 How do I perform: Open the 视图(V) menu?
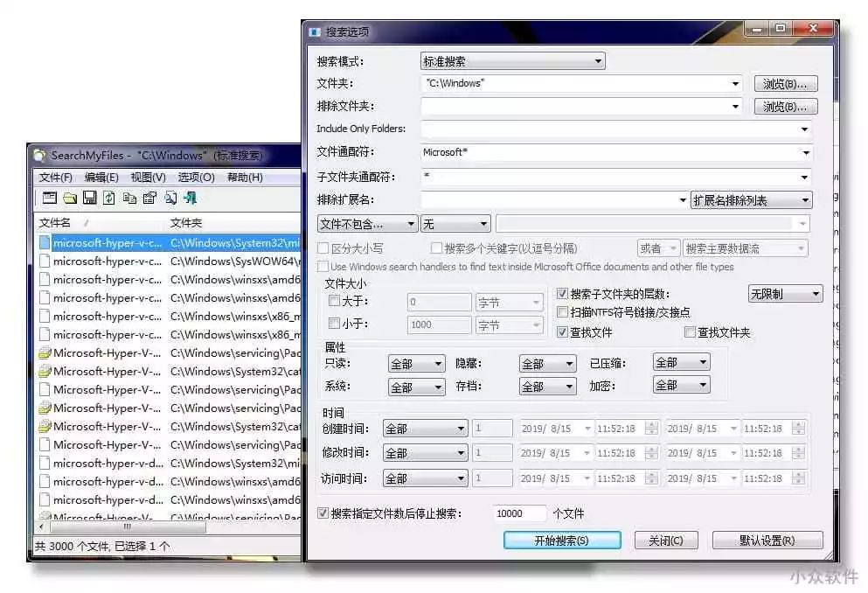tap(148, 178)
